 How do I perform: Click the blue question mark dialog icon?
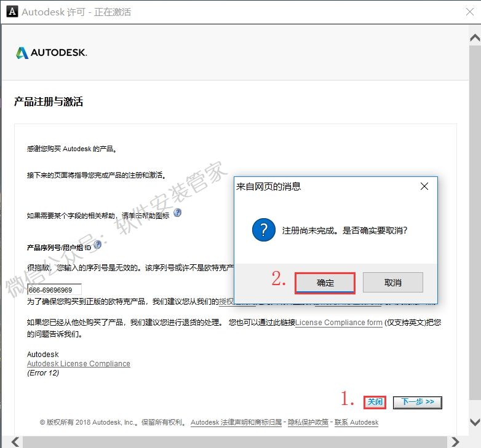tap(263, 230)
